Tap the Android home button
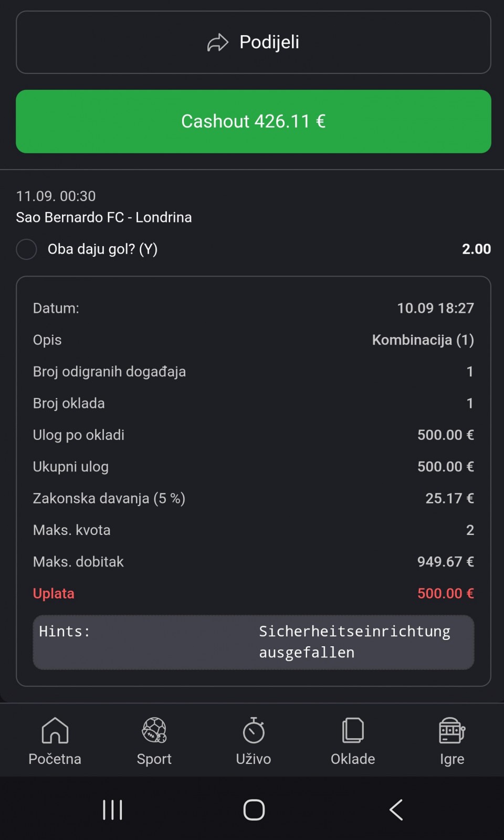 tap(254, 810)
